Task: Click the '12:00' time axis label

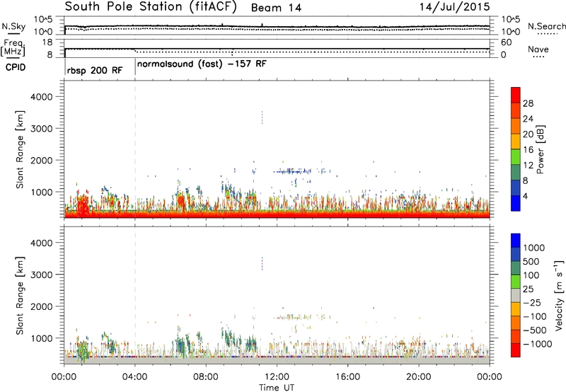Action: point(277,377)
